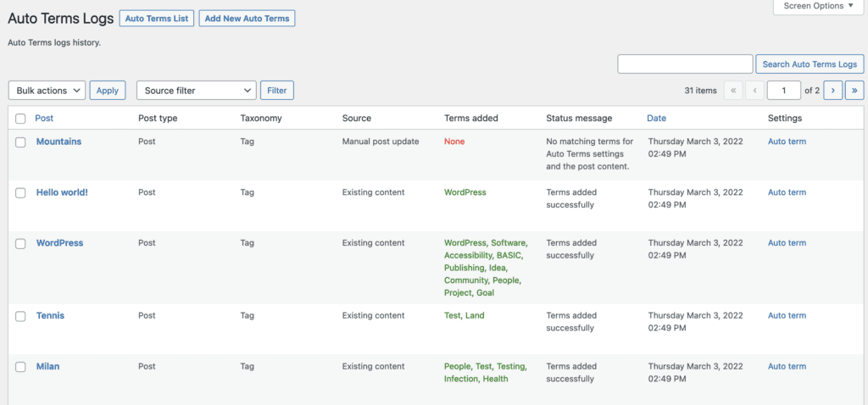Click the current page number field
This screenshot has width=868, height=405.
pyautogui.click(x=784, y=90)
